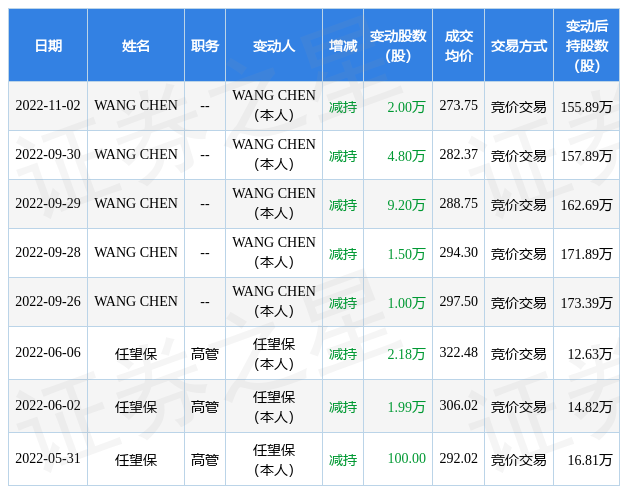Viewport: 620px width, 494px height.
Task: Click the average price 288.75
Action: coord(459,204)
